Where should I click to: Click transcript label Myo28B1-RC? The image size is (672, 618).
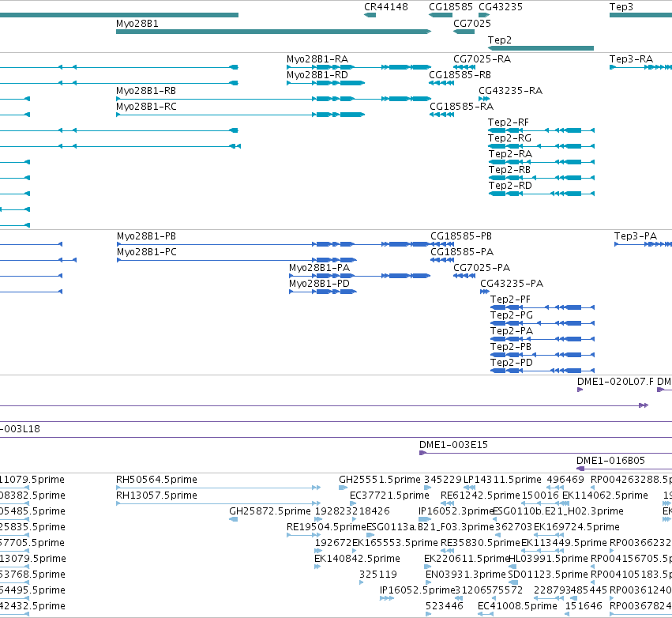coord(146,107)
